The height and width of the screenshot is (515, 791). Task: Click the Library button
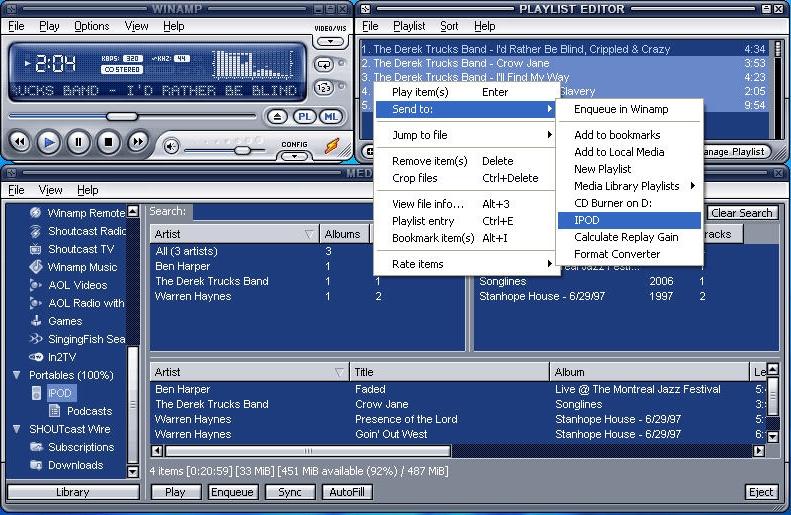[x=73, y=492]
